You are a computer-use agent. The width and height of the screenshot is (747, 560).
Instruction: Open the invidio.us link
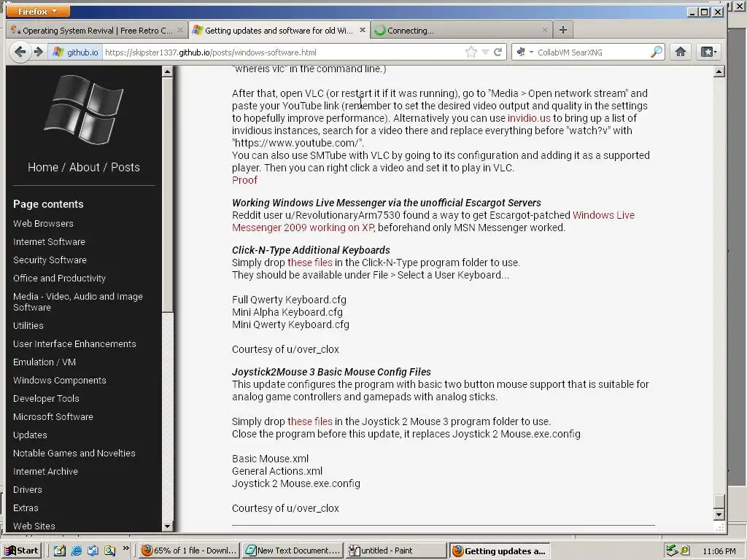click(x=529, y=118)
